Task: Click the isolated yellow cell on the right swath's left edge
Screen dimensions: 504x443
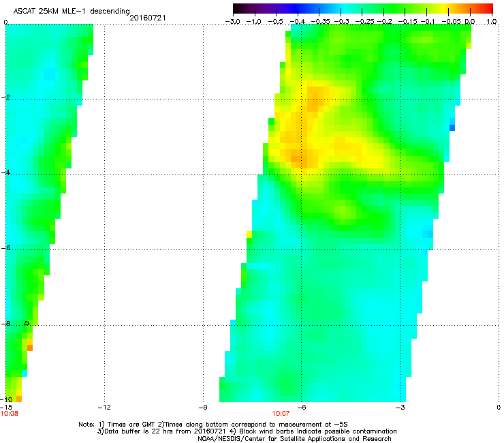Action: coord(249,234)
